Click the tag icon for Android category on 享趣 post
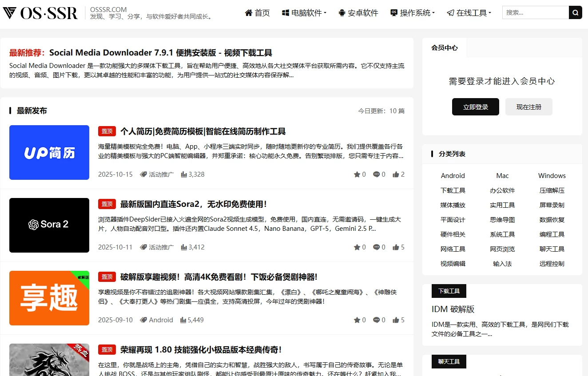The image size is (588, 376). 143,320
